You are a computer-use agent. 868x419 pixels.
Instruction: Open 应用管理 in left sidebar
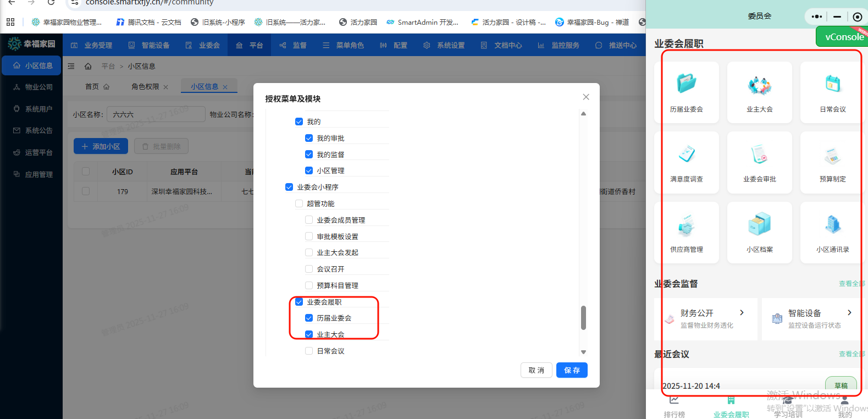(x=32, y=174)
